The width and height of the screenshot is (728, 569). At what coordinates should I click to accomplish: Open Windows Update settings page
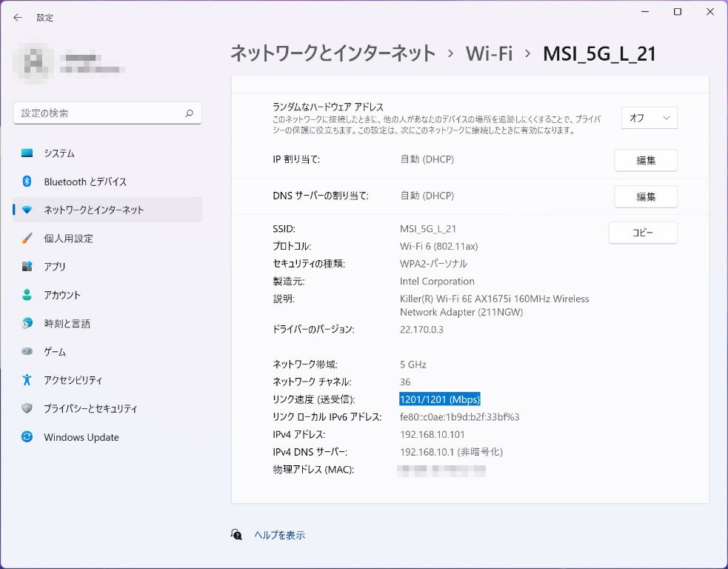pos(81,437)
